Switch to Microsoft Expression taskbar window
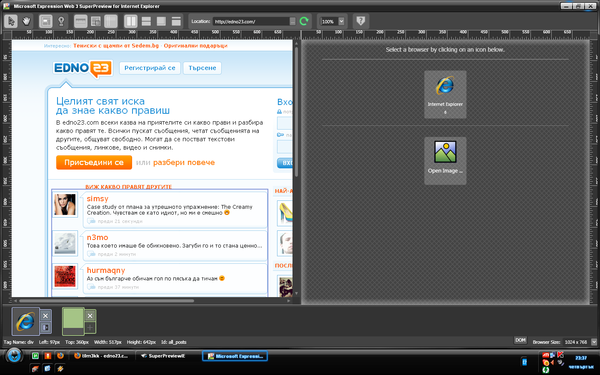This screenshot has height=375, width=600. coord(235,356)
